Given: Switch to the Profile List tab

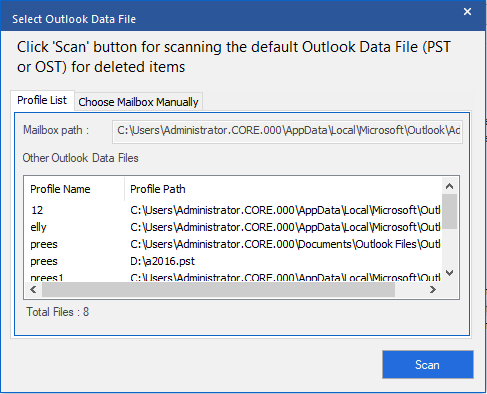Looking at the screenshot, I should click(x=42, y=100).
